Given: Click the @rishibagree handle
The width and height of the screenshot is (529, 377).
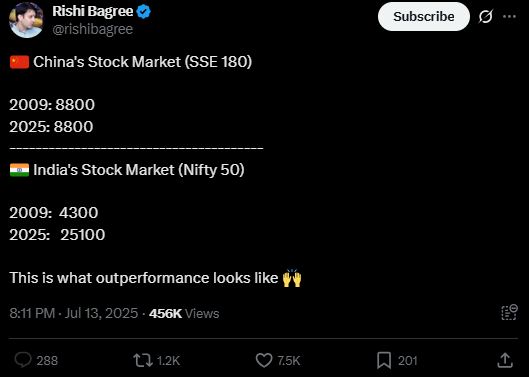Looking at the screenshot, I should click(93, 29).
